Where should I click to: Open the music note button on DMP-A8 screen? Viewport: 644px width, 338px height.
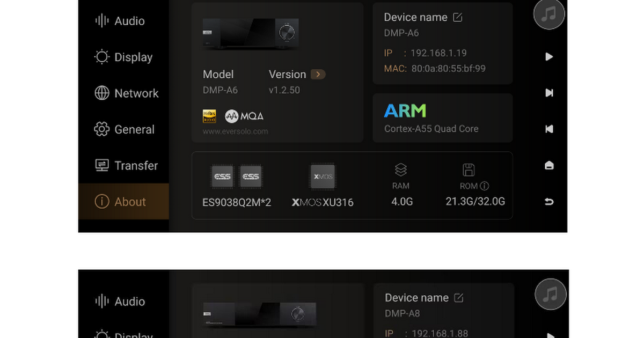coord(551,295)
